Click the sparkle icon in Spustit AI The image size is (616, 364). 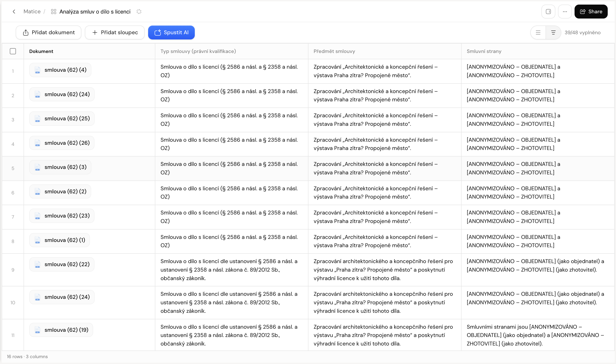[x=158, y=32]
